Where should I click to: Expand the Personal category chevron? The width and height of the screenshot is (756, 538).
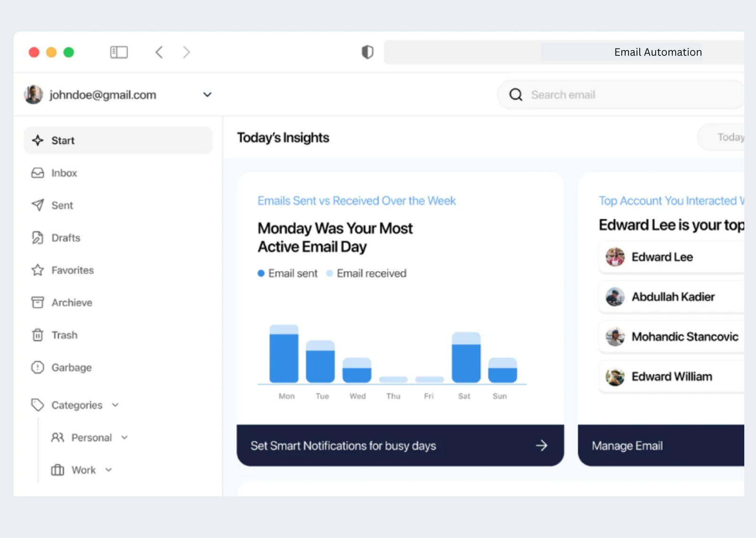click(125, 438)
